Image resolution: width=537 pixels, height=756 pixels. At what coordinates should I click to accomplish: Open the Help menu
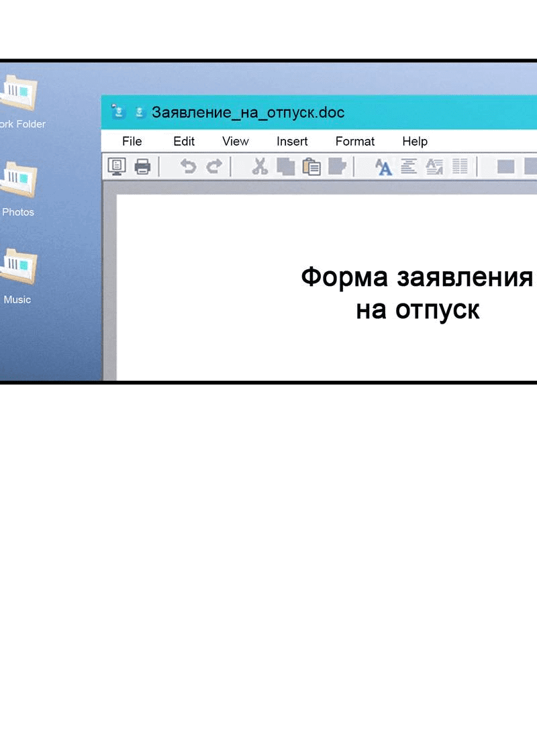[415, 141]
